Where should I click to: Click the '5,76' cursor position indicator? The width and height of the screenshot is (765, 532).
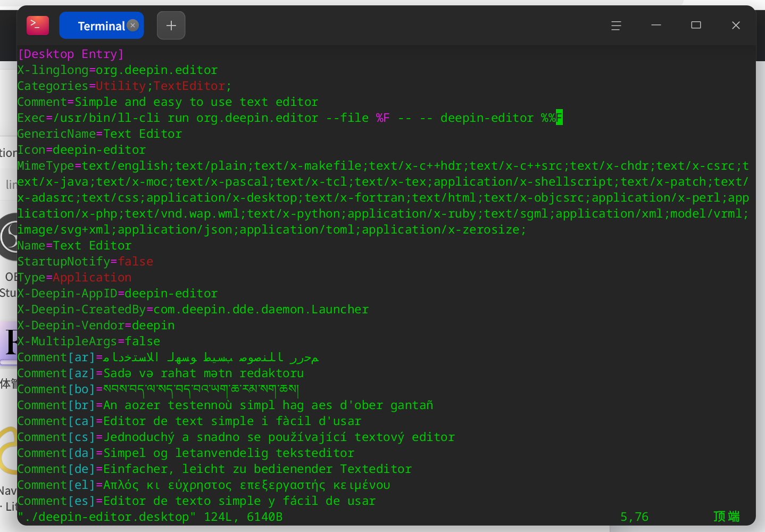pos(634,517)
